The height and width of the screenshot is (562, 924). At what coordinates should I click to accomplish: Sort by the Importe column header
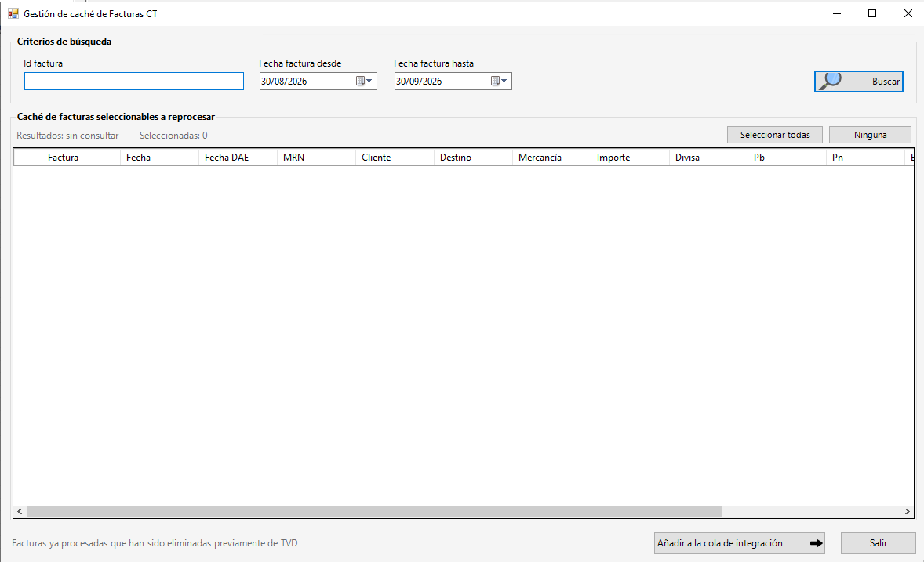point(629,158)
